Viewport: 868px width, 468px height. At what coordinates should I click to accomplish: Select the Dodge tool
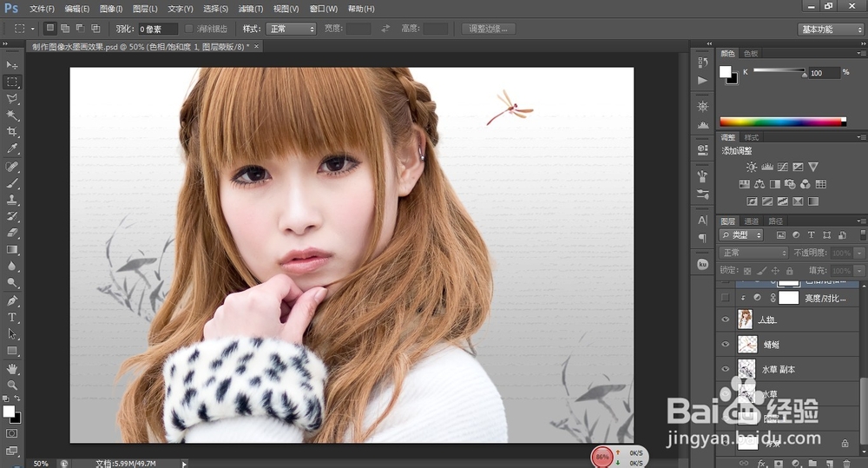(x=11, y=283)
